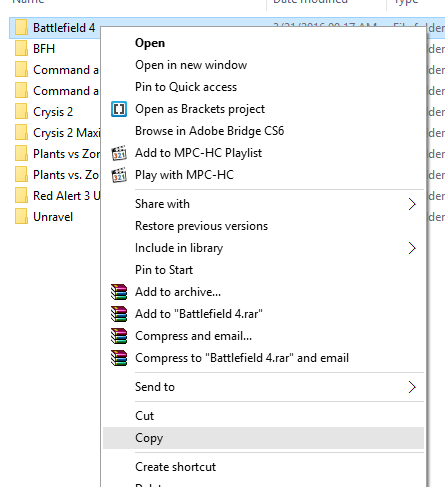Choose Add to "Battlefield 4.rar"

263,314
